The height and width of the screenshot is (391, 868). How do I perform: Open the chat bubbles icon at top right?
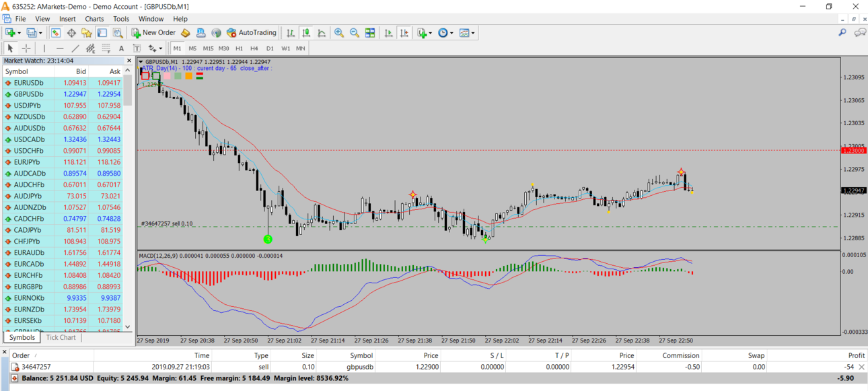[x=860, y=32]
